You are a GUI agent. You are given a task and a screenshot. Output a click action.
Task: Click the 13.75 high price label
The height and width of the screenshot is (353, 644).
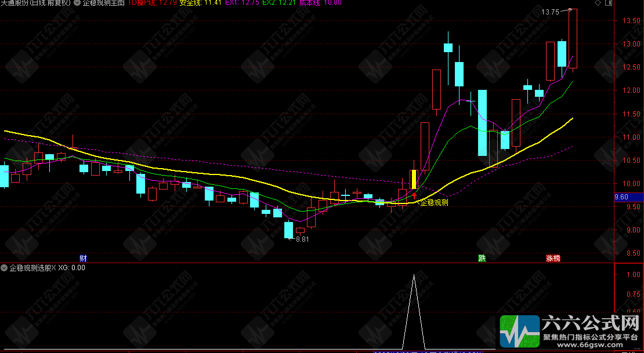[x=550, y=12]
